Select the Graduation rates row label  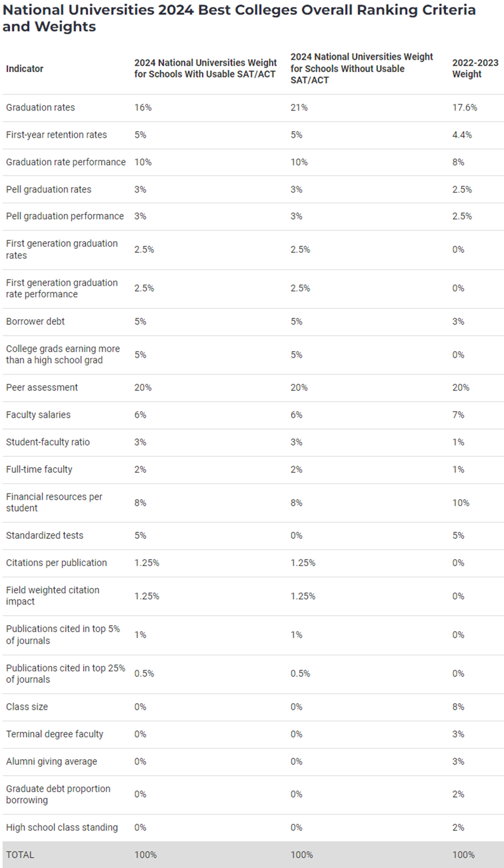click(40, 108)
